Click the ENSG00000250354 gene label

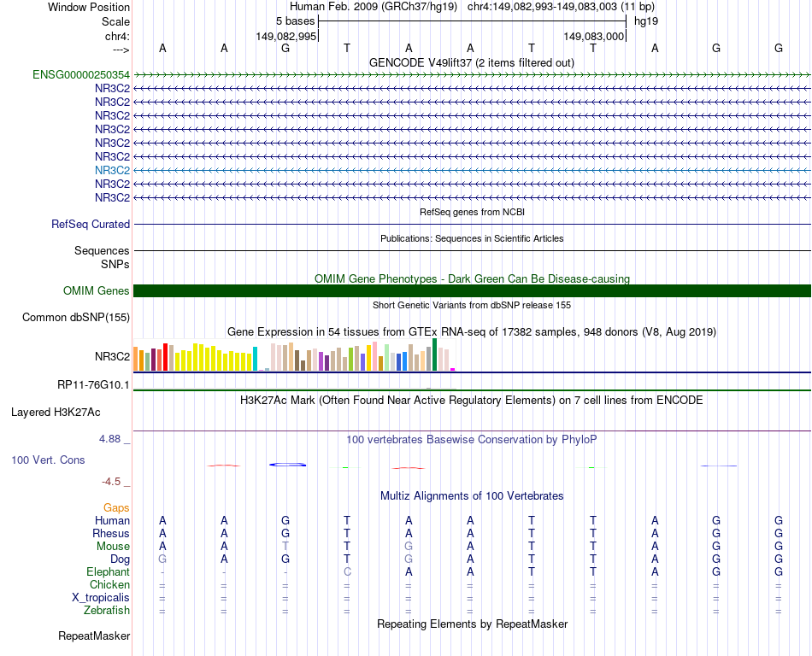coord(81,75)
